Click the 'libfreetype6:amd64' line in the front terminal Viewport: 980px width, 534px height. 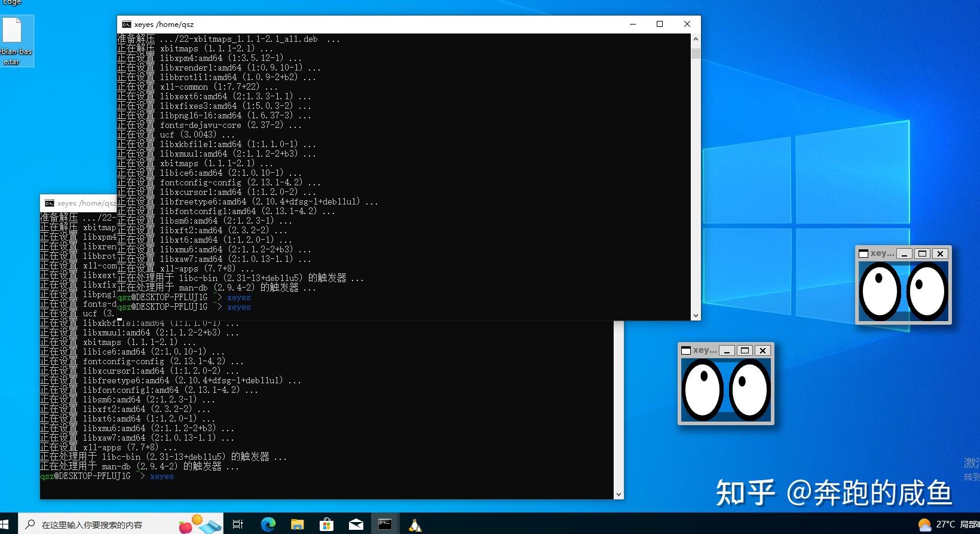coord(248,202)
